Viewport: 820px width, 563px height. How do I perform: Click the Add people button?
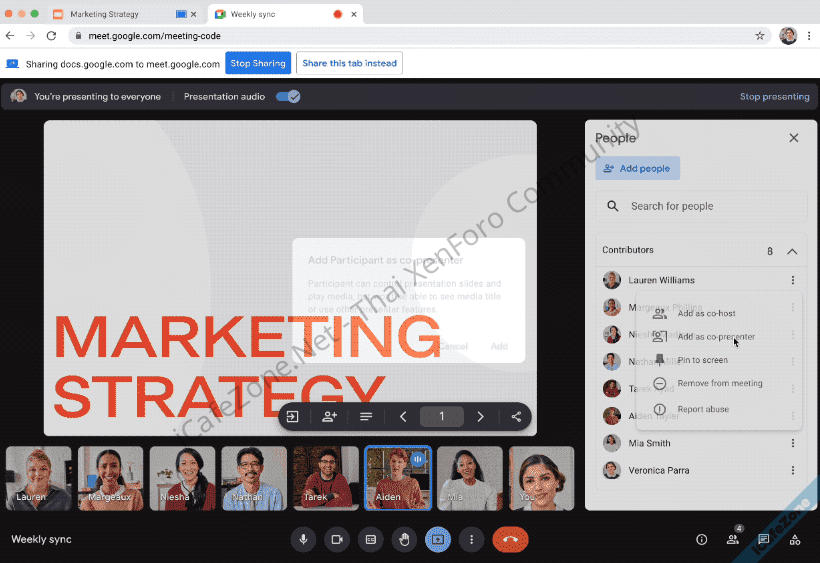(x=637, y=168)
